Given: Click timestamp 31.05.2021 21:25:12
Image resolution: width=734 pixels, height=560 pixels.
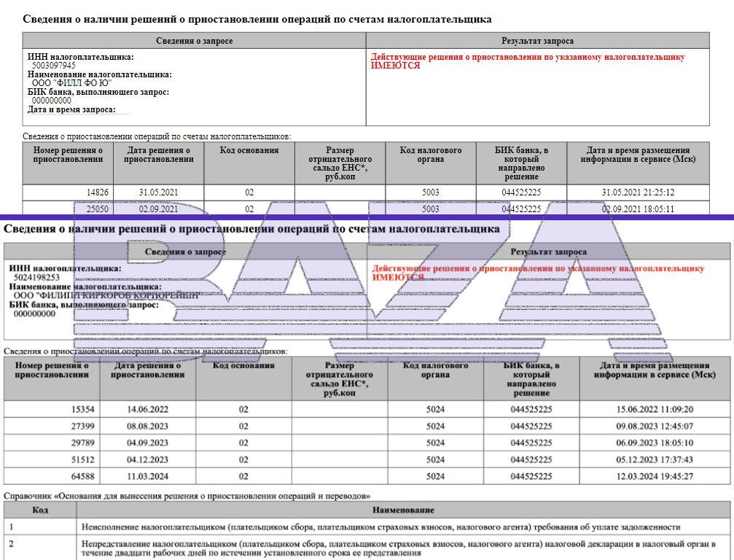Looking at the screenshot, I should coord(638,192).
